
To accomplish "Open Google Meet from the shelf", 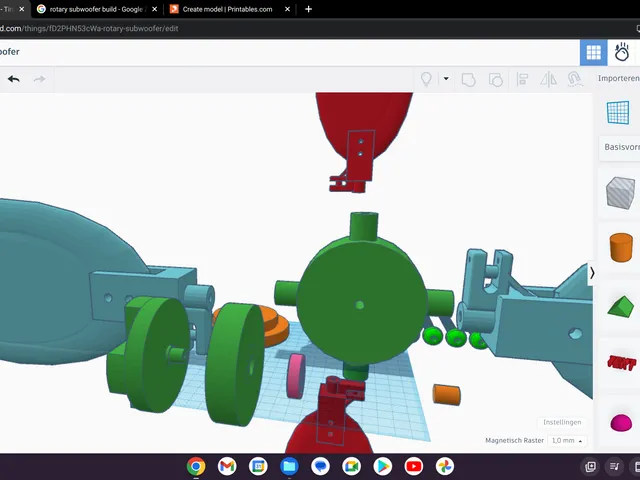I will pyautogui.click(x=351, y=466).
